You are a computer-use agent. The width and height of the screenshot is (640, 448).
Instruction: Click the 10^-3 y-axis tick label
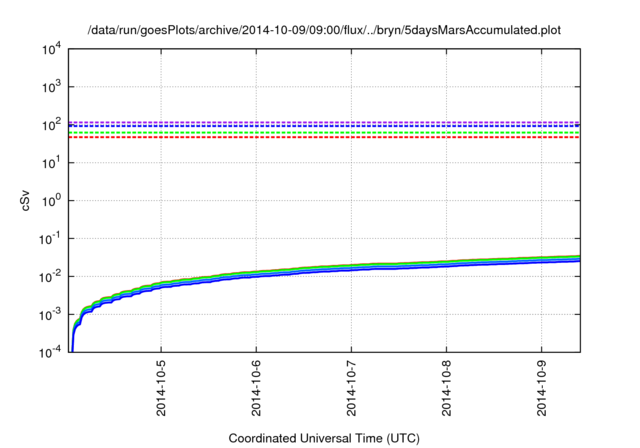tap(51, 315)
